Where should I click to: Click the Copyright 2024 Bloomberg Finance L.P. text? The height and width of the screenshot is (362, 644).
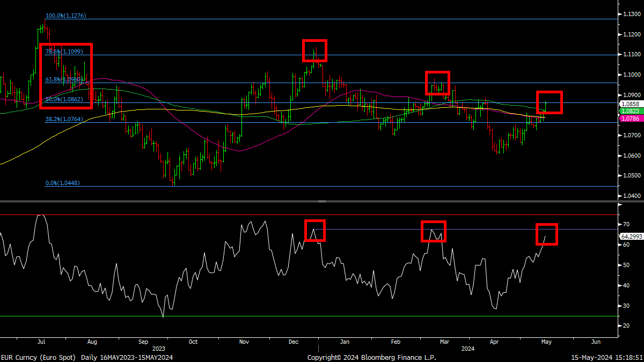pos(371,357)
